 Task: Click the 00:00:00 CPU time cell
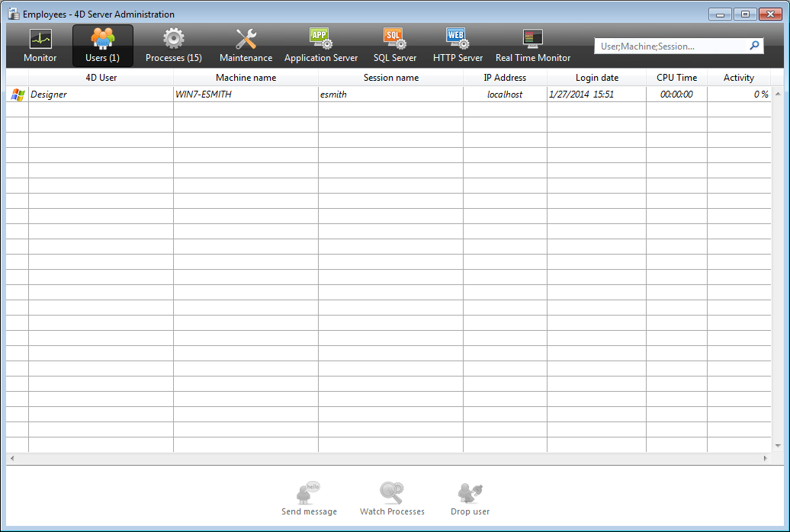click(676, 95)
